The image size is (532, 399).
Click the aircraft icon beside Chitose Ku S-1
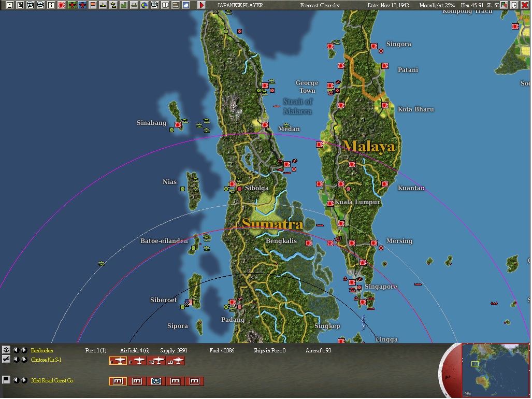coord(6,359)
